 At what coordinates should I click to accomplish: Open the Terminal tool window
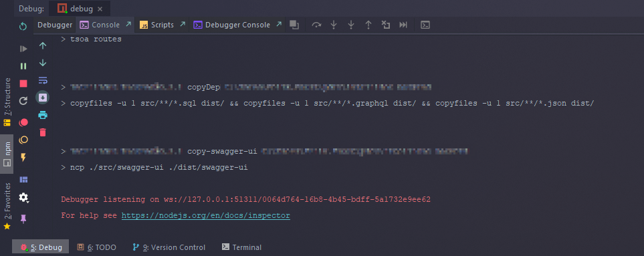pyautogui.click(x=241, y=247)
